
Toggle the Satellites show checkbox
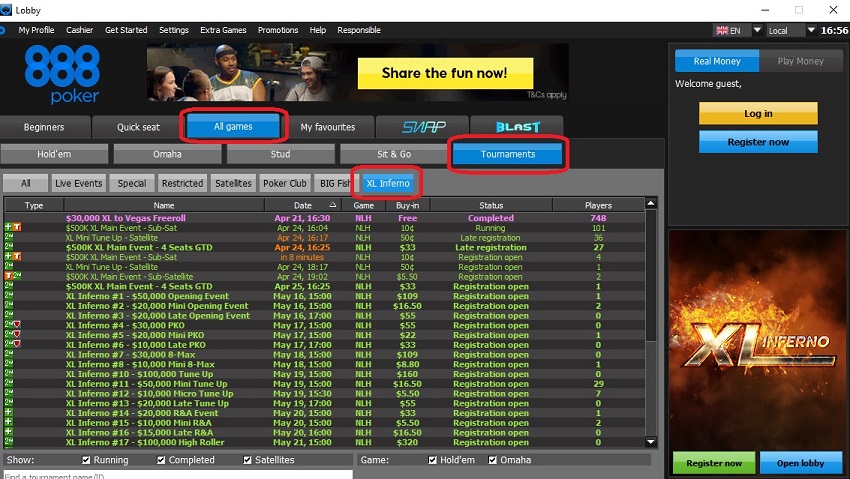[x=247, y=460]
